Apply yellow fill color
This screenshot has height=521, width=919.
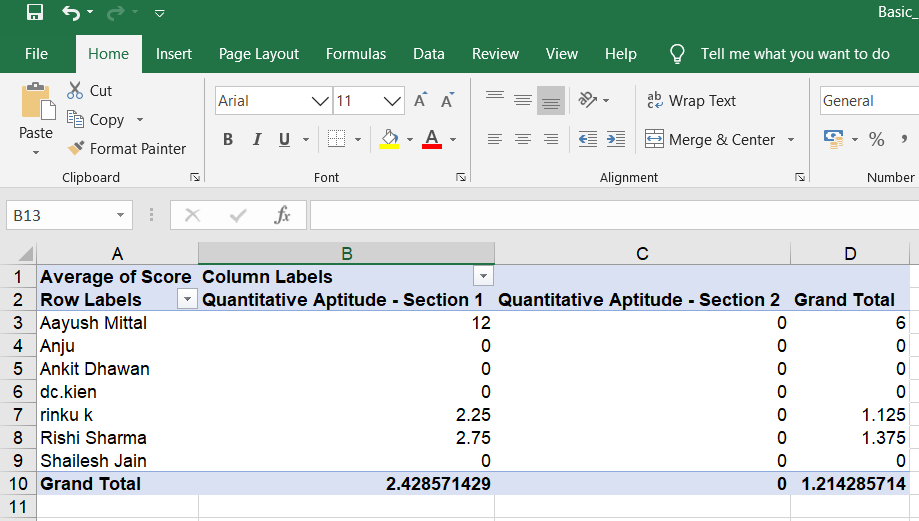389,139
